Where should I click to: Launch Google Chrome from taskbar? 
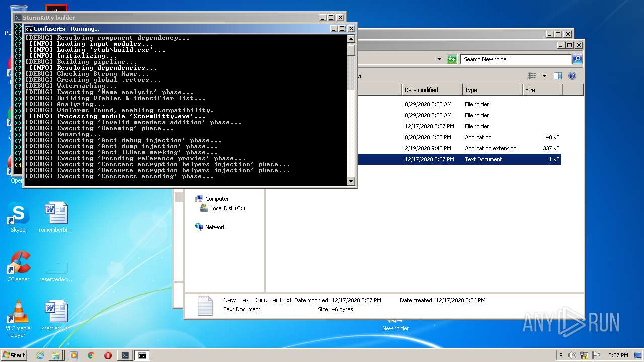click(x=91, y=355)
